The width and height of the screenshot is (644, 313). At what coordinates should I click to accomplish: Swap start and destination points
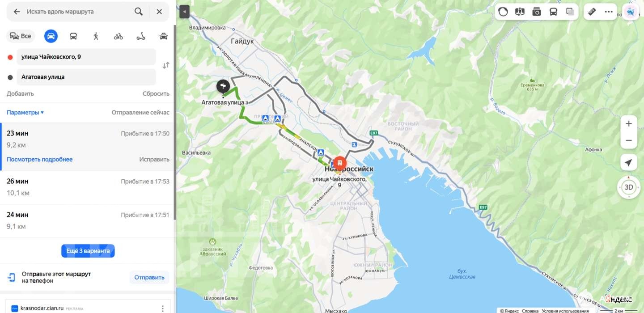pos(166,65)
